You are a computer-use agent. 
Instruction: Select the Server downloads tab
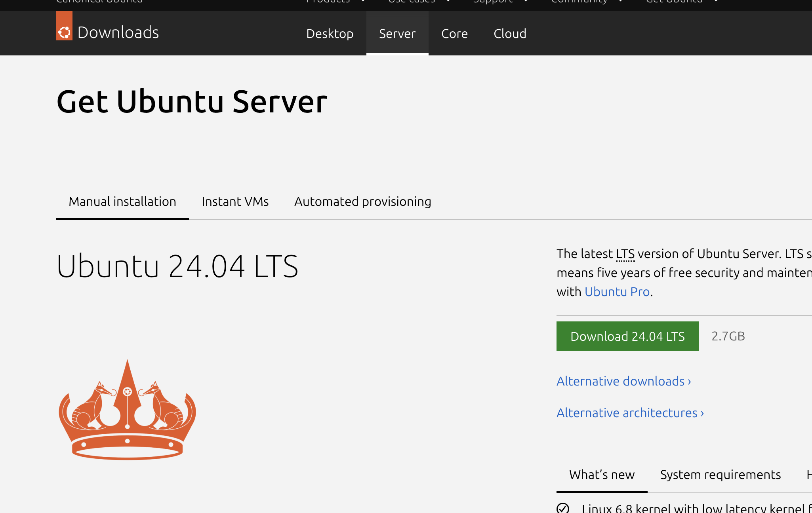click(397, 33)
